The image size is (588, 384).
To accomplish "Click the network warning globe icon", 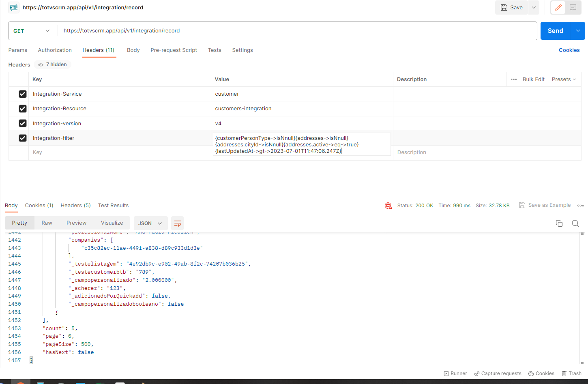I will point(388,206).
